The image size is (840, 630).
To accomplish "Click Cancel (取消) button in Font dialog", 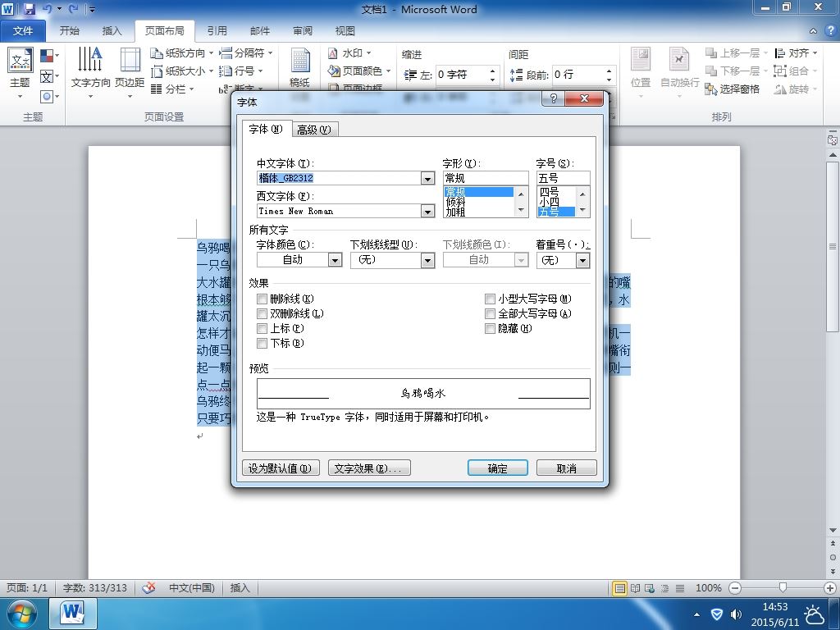I will [x=566, y=468].
